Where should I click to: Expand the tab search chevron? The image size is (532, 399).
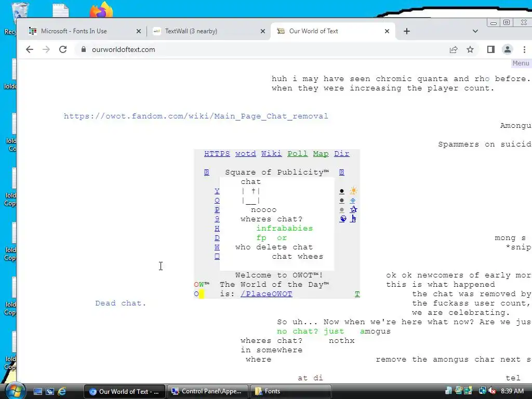tap(475, 31)
